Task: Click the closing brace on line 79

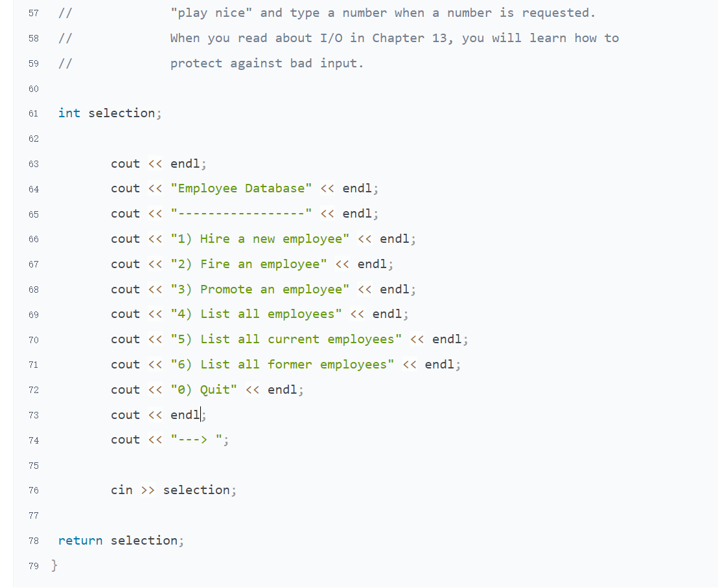Action: [54, 565]
